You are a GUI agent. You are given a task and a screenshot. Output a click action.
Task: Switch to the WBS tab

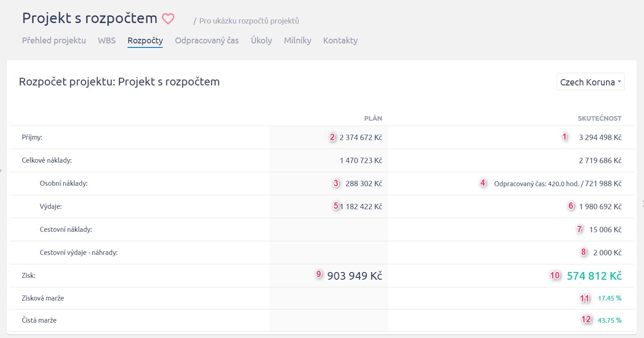tap(107, 41)
